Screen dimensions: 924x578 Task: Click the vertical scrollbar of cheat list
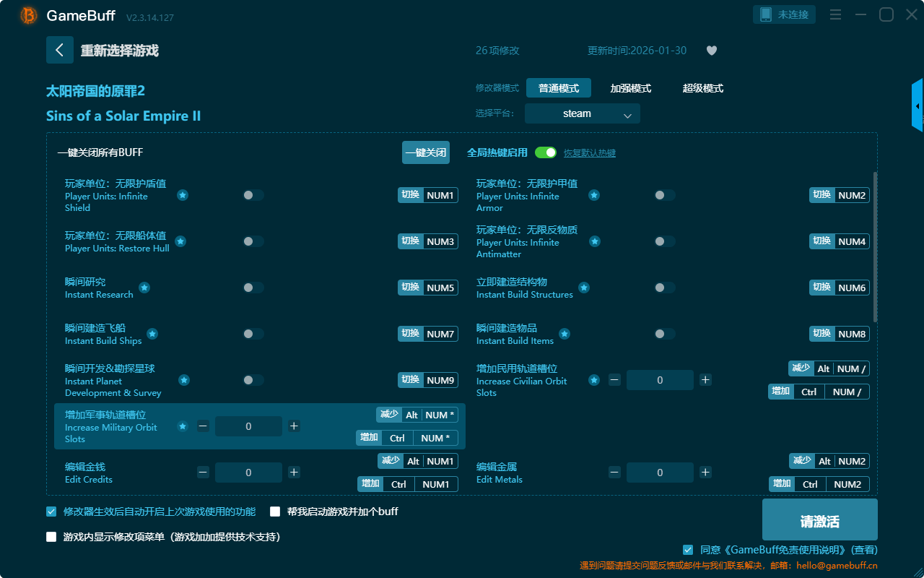click(x=876, y=246)
